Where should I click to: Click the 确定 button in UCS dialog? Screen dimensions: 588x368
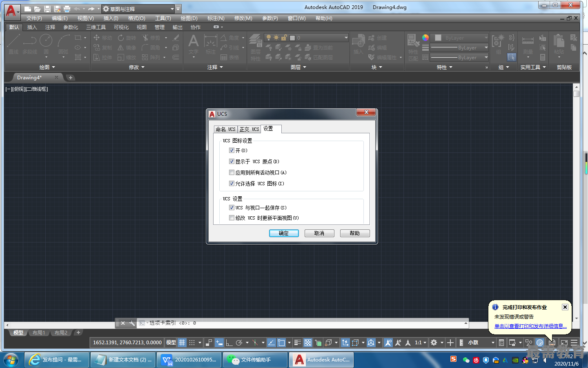(284, 233)
